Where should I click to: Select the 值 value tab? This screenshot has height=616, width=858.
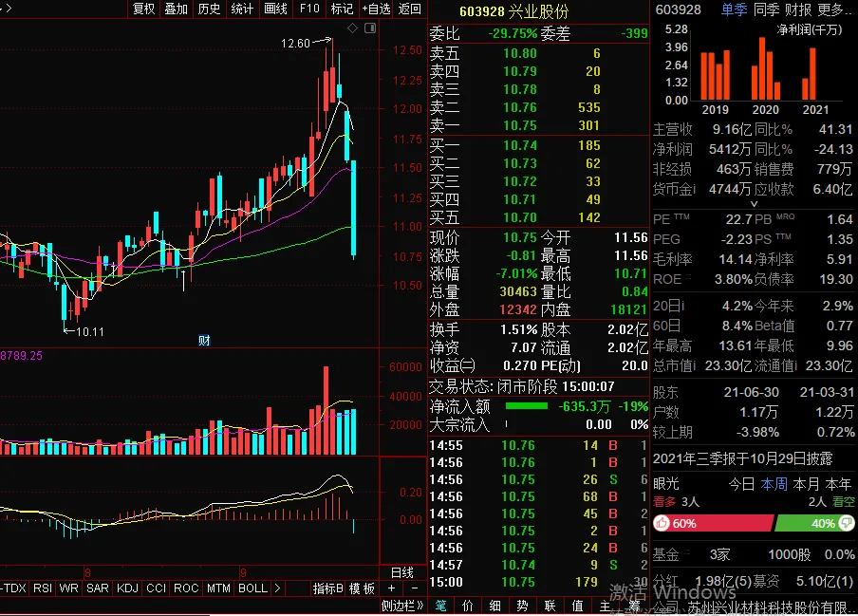point(577,606)
